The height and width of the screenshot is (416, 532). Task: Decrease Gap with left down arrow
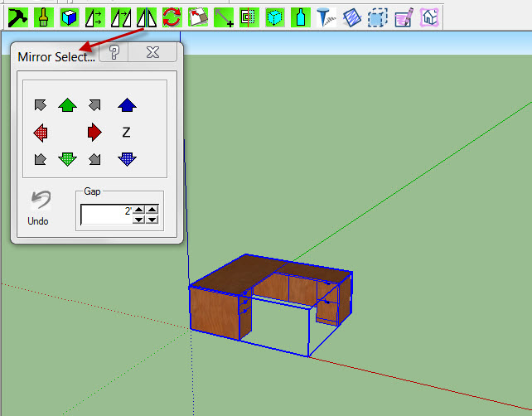[x=138, y=220]
